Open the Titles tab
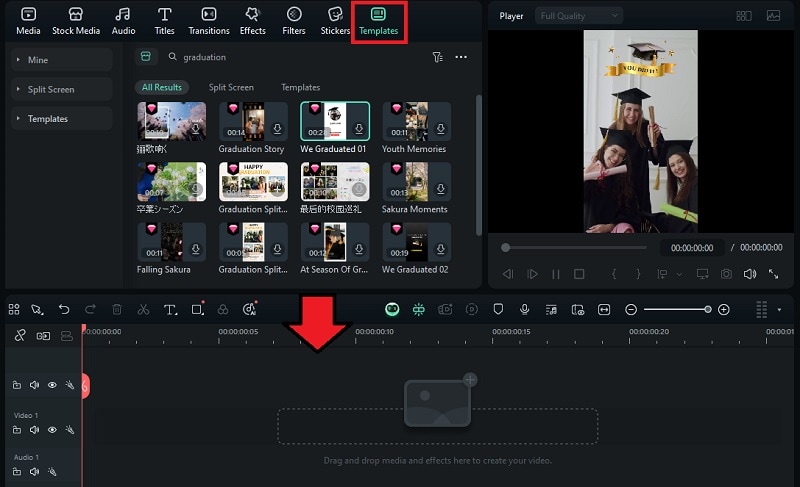Image resolution: width=800 pixels, height=487 pixels. tap(164, 21)
